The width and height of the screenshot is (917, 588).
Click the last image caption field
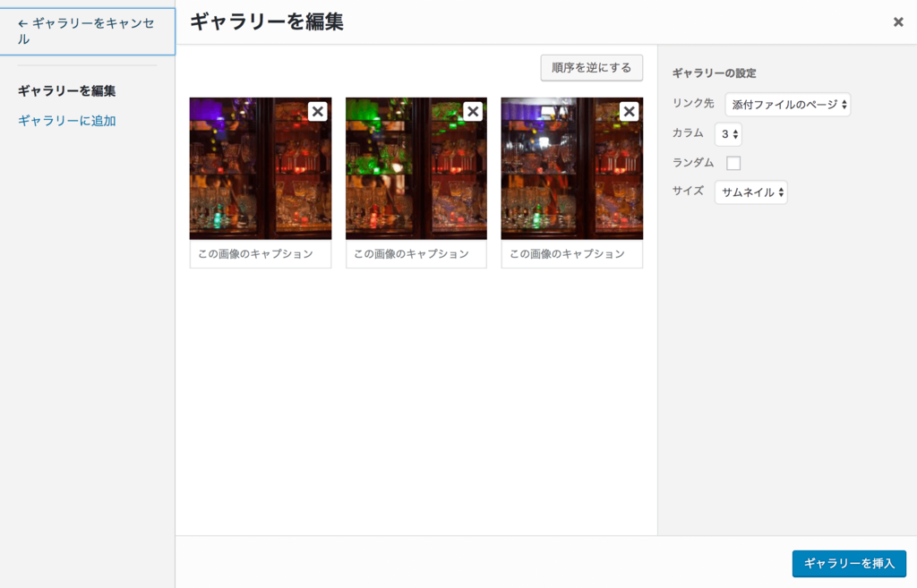coord(571,254)
